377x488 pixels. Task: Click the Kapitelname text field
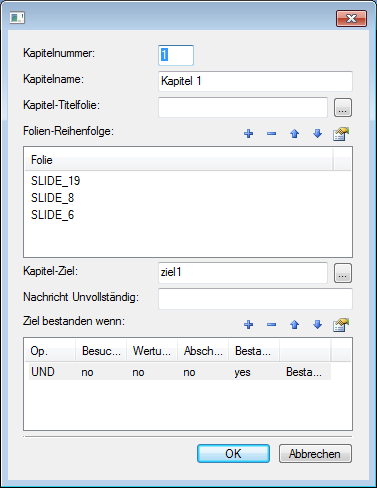click(x=255, y=81)
